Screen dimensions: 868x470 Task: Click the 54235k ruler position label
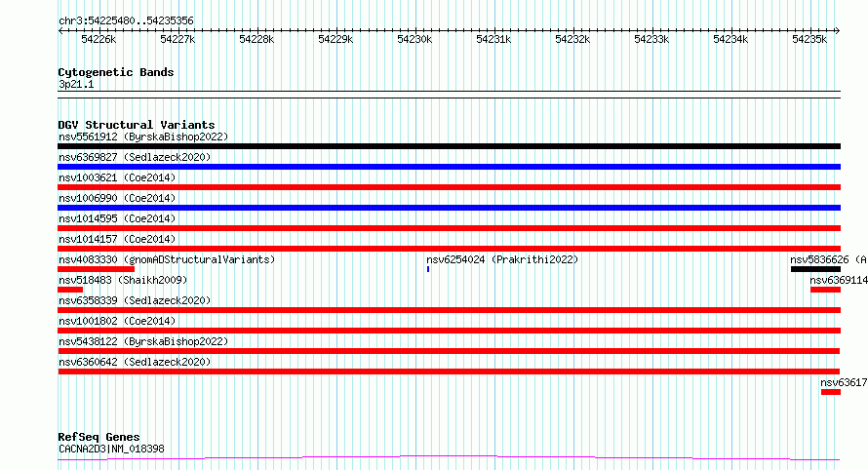tap(809, 40)
